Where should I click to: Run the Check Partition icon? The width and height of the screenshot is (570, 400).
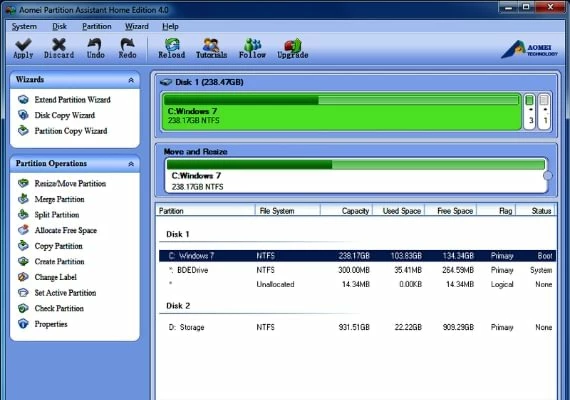23,308
